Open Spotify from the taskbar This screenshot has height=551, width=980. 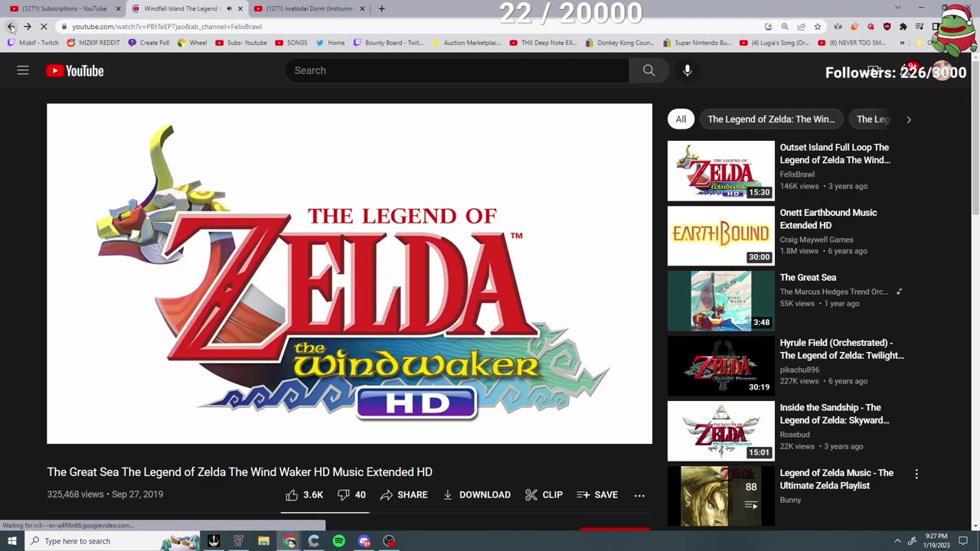click(x=339, y=541)
